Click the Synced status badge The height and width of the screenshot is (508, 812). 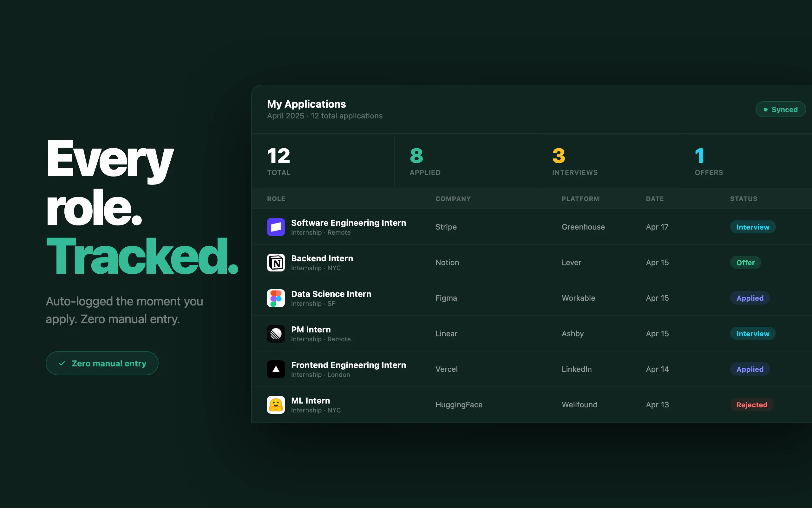pos(781,110)
